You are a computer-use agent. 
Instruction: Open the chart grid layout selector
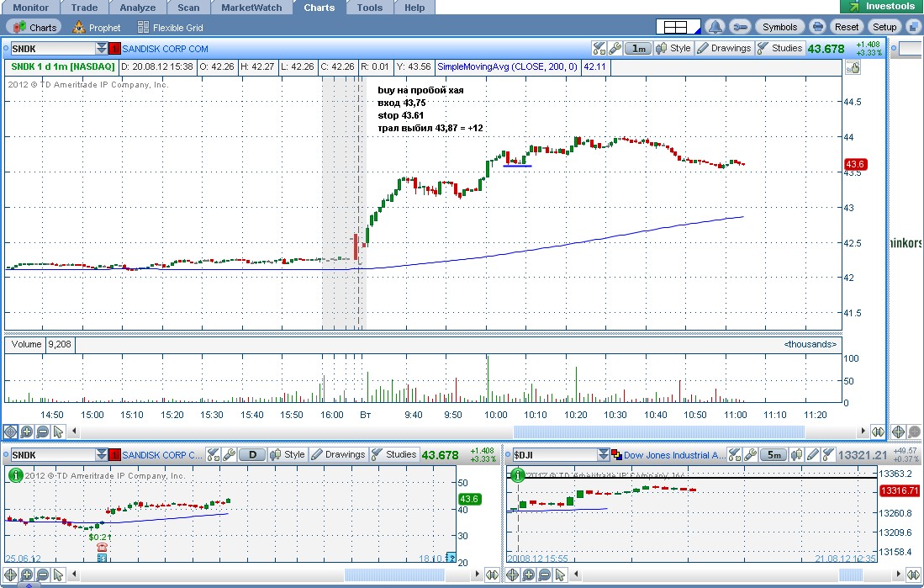pyautogui.click(x=678, y=27)
